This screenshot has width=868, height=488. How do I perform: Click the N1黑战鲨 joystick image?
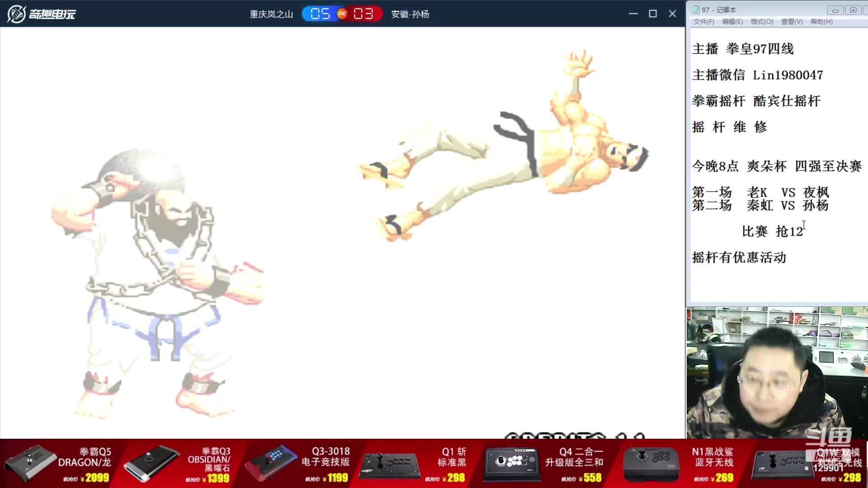[651, 465]
